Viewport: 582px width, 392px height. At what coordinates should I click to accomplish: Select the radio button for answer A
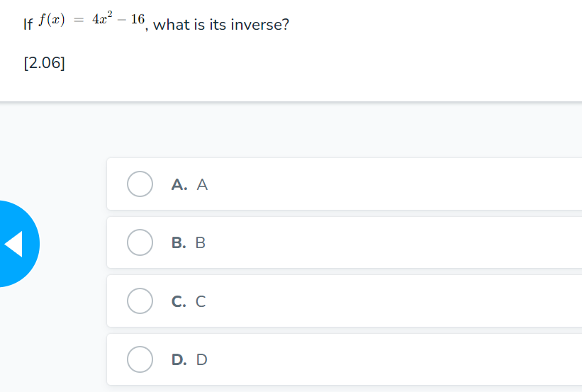140,184
